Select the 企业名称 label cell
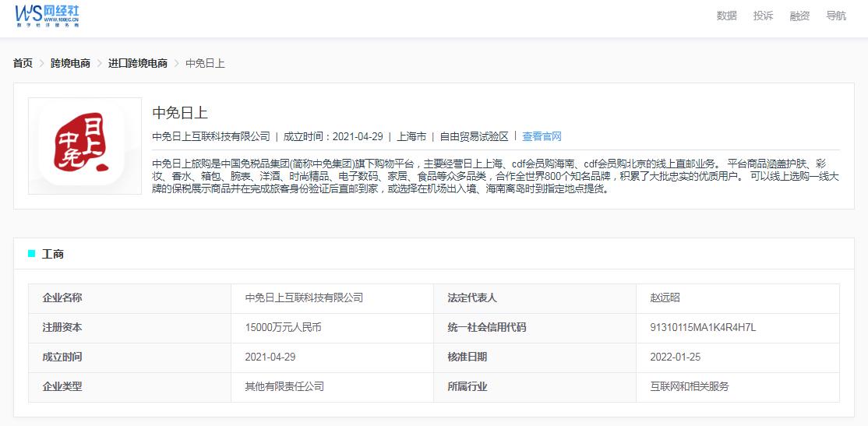This screenshot has height=426, width=868. click(x=129, y=298)
